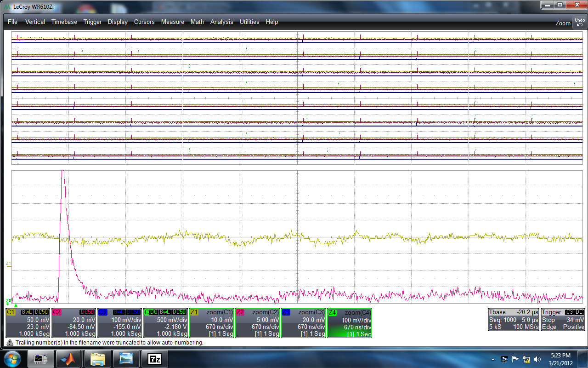This screenshot has height=368, width=588.
Task: Click the yellow C1 channel label
Action: (11, 312)
